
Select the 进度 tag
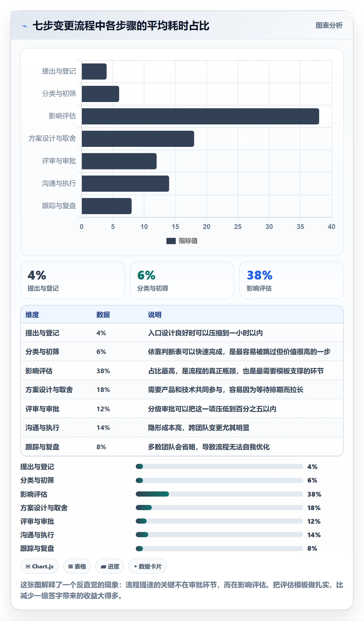tap(110, 566)
